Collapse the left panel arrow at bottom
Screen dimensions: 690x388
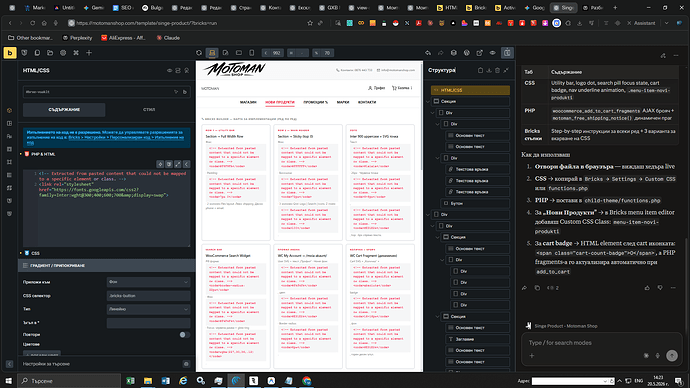click(x=9, y=364)
